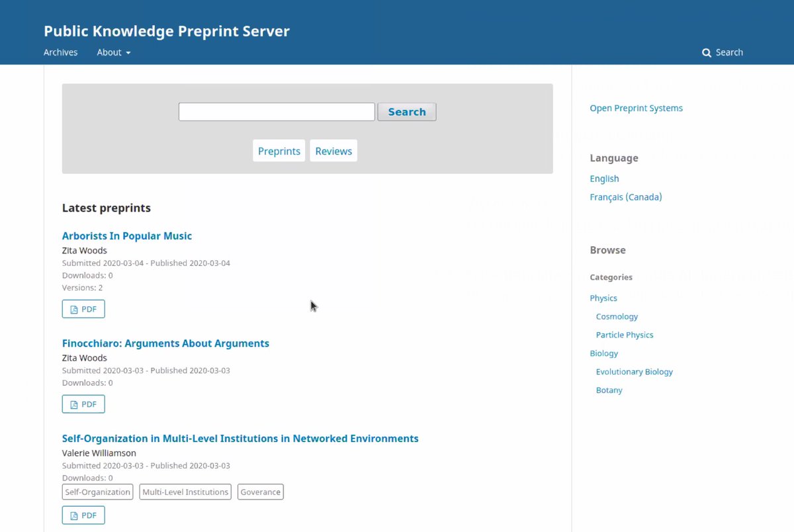Click 'Submitted 2020-03-04 - Published 2020-03-04' text

(146, 263)
